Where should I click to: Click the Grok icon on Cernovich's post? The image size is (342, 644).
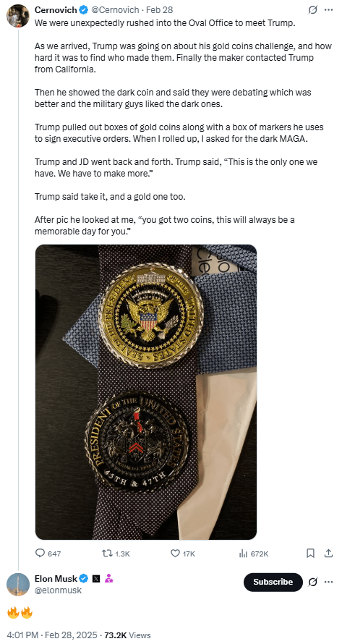click(x=312, y=10)
